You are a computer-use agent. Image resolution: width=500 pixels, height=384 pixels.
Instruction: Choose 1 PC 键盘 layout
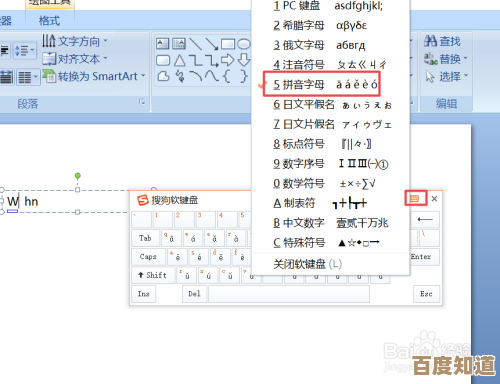(x=330, y=6)
